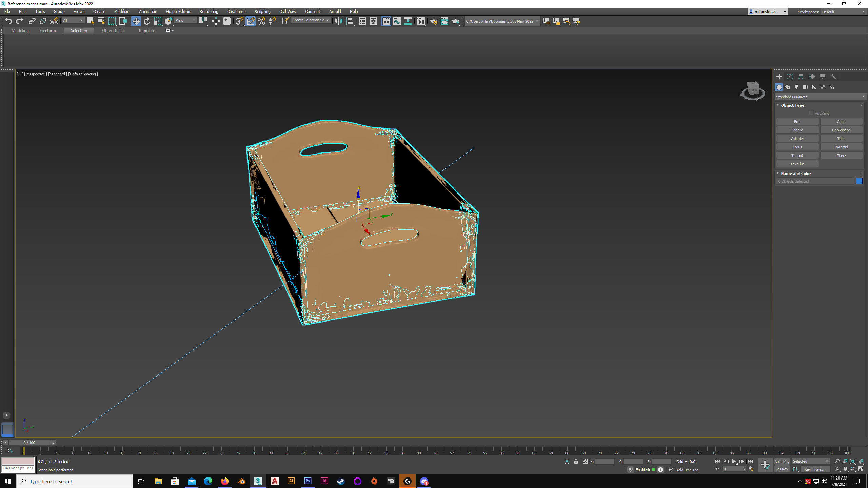
Task: Toggle Auto Key animation mode
Action: point(782,461)
